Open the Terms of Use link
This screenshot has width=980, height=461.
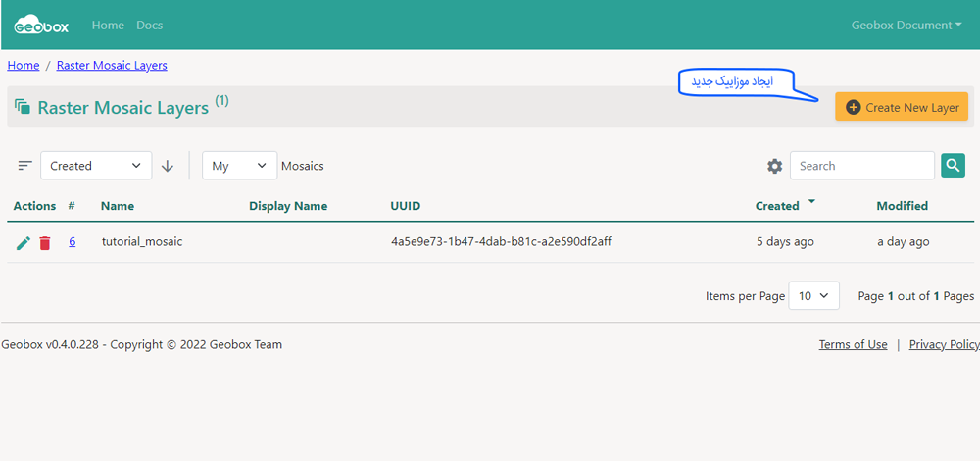coord(853,344)
